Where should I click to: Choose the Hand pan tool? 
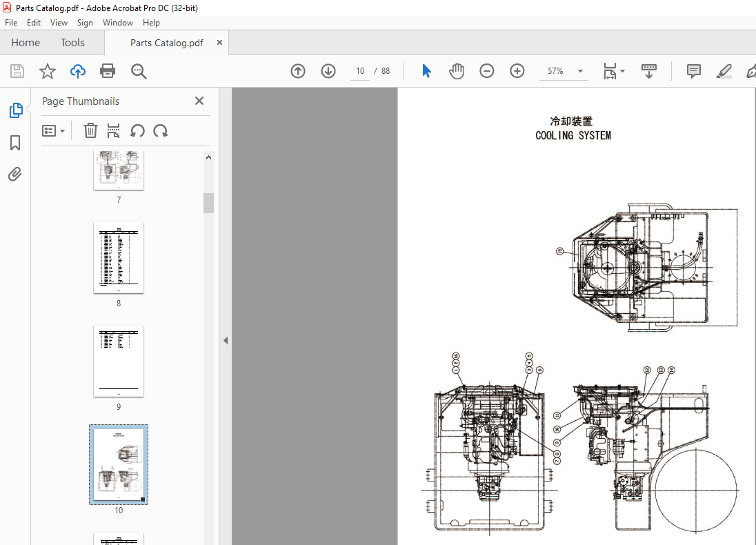pyautogui.click(x=456, y=71)
